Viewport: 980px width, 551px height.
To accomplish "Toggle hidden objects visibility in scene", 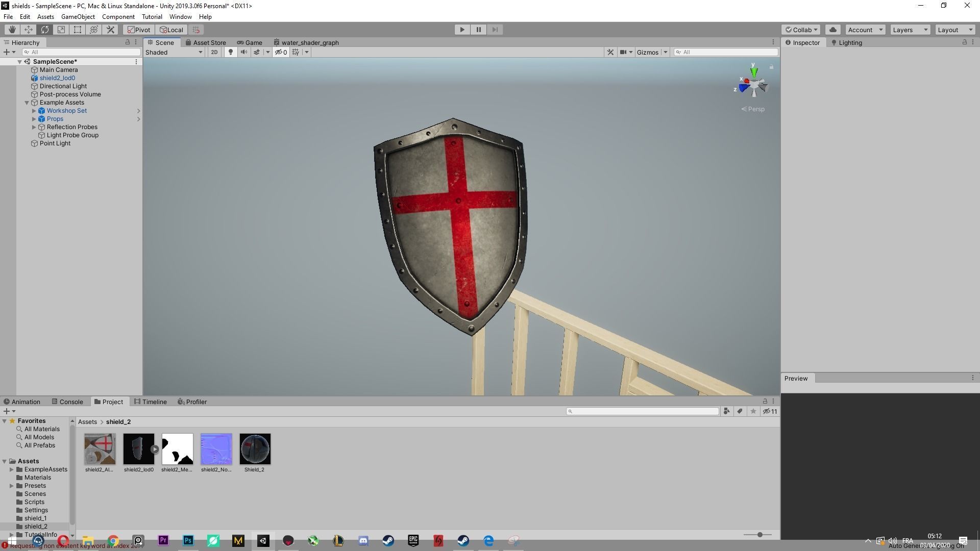I will pos(281,52).
